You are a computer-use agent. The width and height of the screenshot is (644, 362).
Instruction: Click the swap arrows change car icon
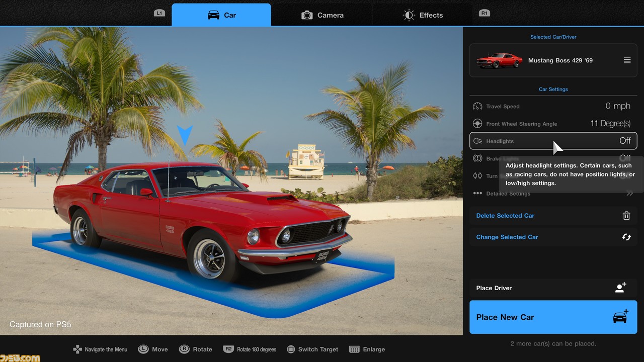click(x=626, y=237)
